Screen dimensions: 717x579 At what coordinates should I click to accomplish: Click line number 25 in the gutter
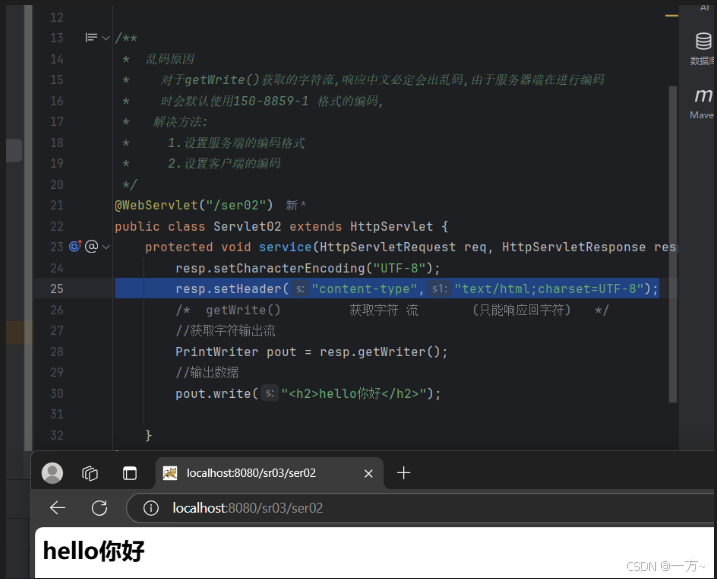pyautogui.click(x=57, y=289)
